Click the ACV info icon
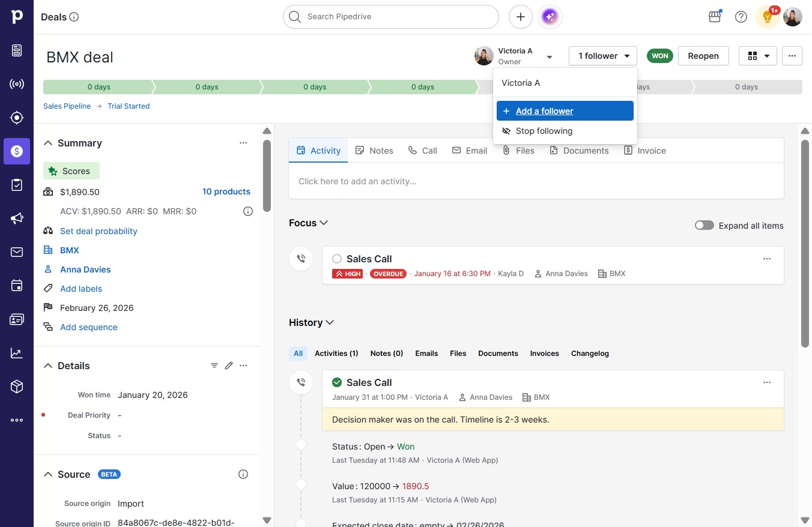812x527 pixels. (x=248, y=211)
